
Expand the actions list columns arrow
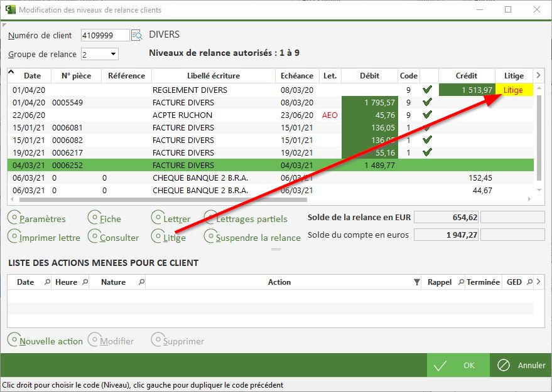[x=538, y=282]
